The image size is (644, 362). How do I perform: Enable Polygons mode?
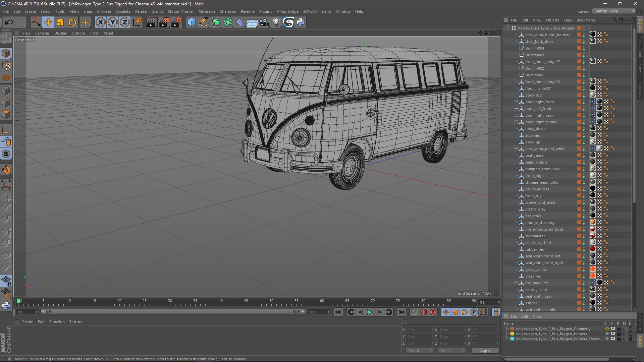tap(6, 114)
